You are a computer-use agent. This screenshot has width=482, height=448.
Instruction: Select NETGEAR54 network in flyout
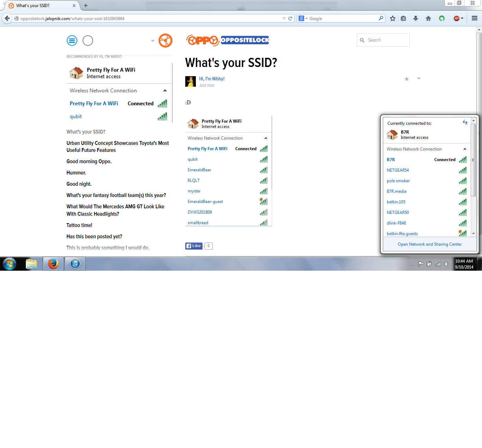tap(427, 170)
